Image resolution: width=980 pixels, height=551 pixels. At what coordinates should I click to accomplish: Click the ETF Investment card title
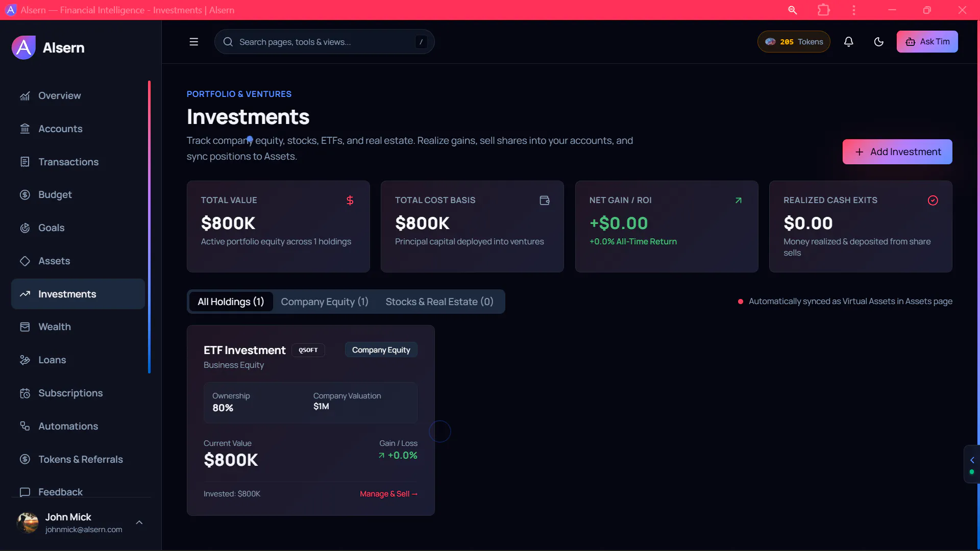[244, 350]
